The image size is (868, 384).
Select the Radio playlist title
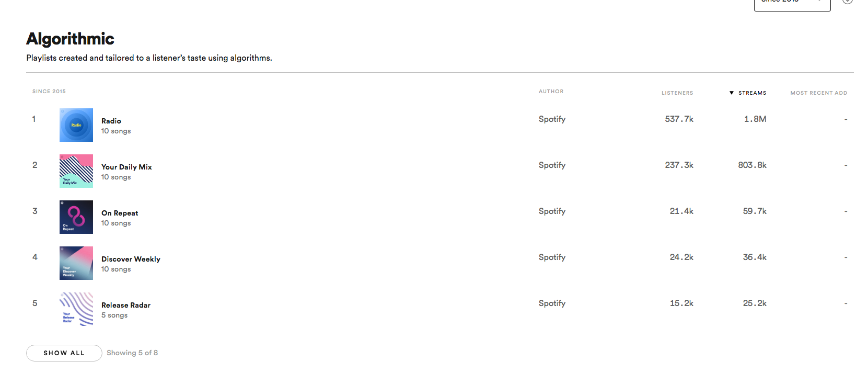tap(111, 121)
